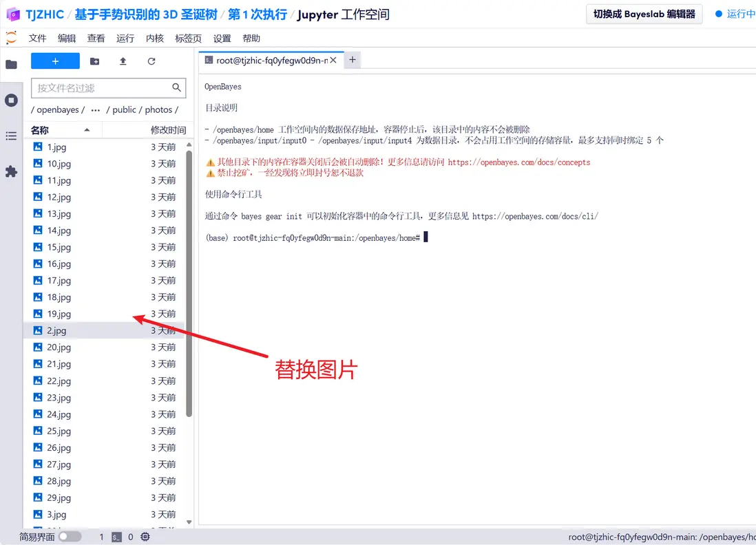Click the search magnifier in the filter box

click(x=176, y=87)
